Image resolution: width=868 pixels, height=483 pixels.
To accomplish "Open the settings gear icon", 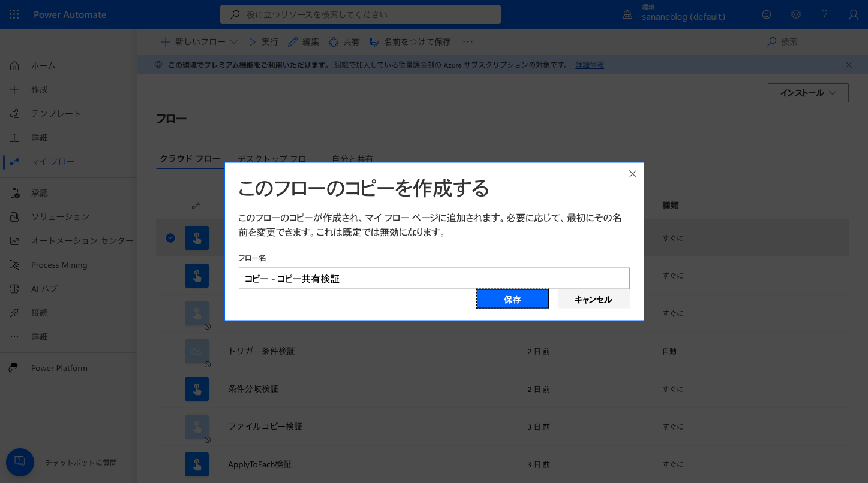I will (x=795, y=14).
